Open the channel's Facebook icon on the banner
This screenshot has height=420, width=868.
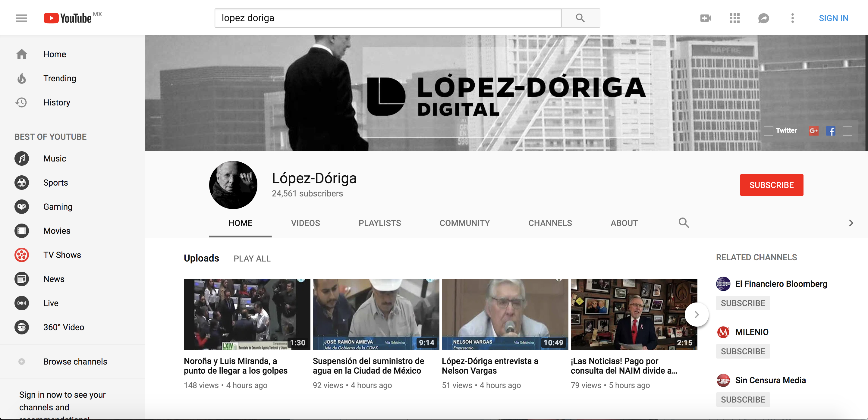[831, 131]
